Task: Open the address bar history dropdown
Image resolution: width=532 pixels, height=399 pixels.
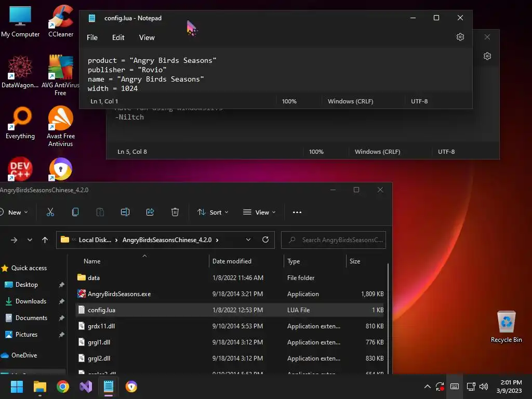Action: pos(248,240)
